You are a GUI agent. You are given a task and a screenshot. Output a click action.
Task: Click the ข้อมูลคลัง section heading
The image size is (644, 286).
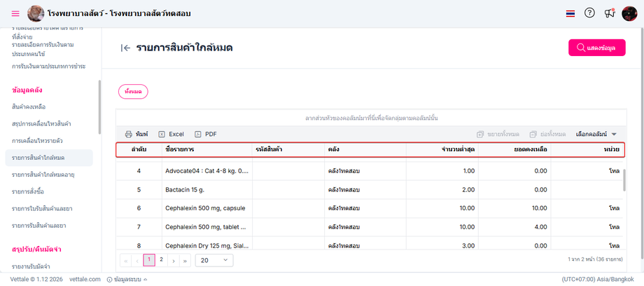[27, 90]
